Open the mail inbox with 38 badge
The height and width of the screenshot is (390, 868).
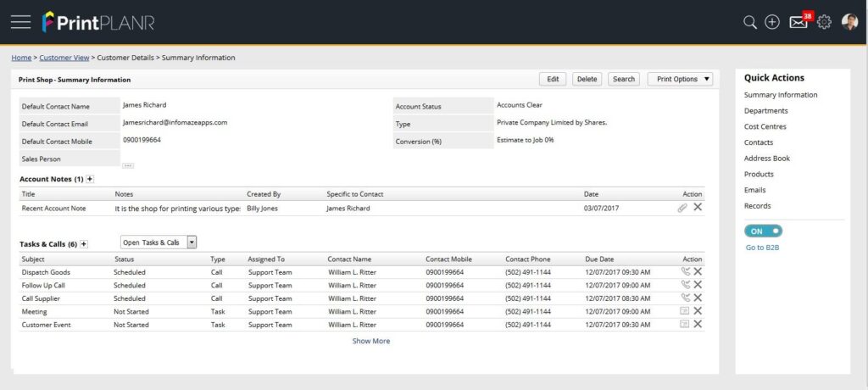pyautogui.click(x=798, y=21)
